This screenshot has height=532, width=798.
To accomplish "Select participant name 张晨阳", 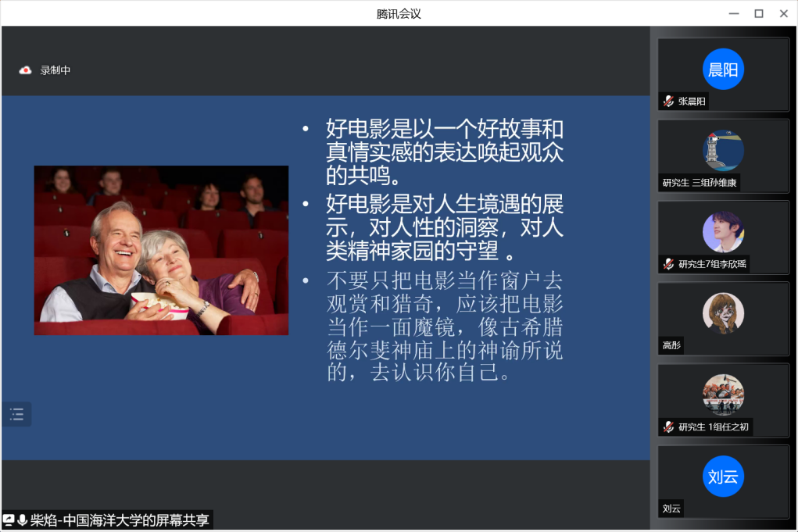I will [692, 102].
